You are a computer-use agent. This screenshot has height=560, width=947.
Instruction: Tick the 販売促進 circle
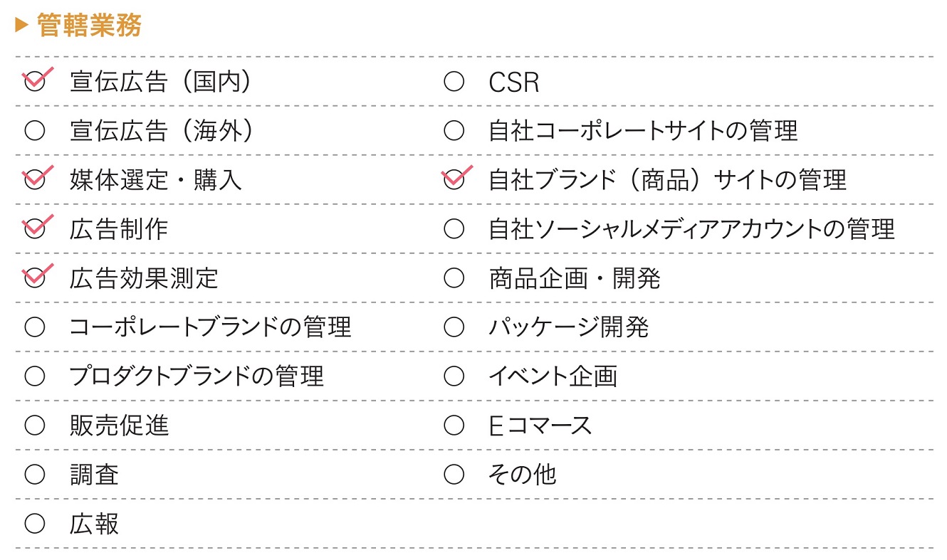click(x=34, y=426)
